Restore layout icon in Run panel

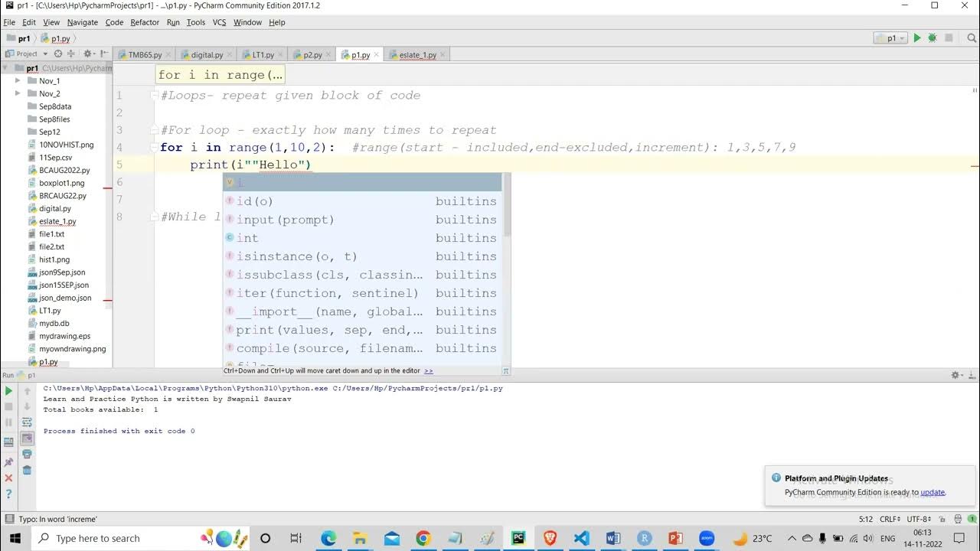(9, 442)
